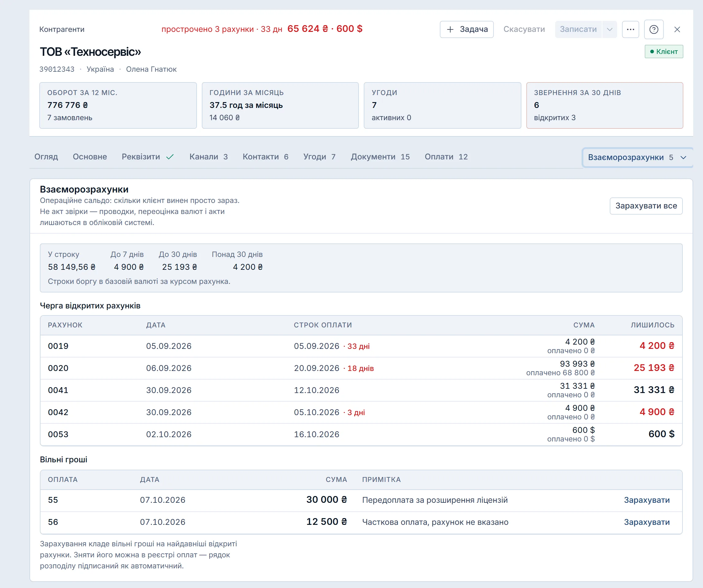This screenshot has height=588, width=703.
Task: Click the remaining amount 25 193 ₴ in red
Action: coord(654,368)
